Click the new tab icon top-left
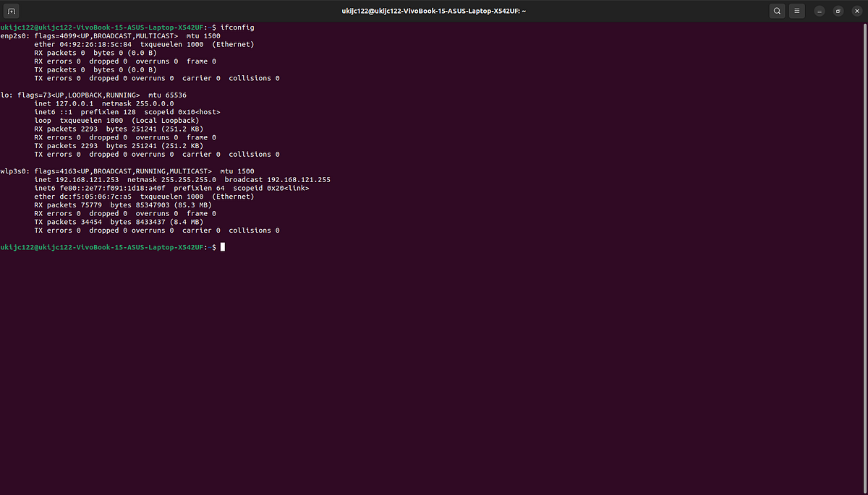Screen dimensions: 868x495 [x=12, y=11]
